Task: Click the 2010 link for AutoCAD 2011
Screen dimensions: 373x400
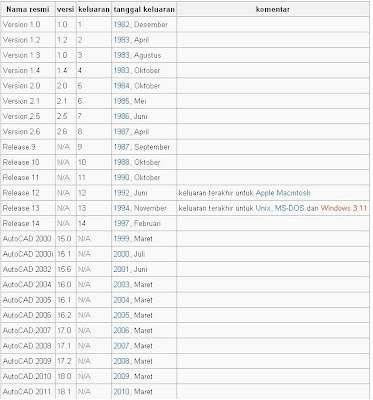Action: (x=121, y=392)
